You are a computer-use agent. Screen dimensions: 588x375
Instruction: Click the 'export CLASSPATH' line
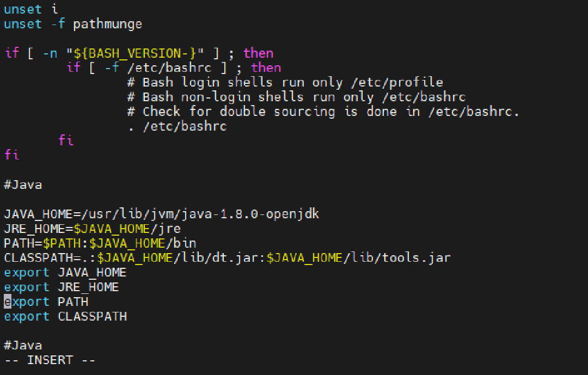pyautogui.click(x=65, y=317)
